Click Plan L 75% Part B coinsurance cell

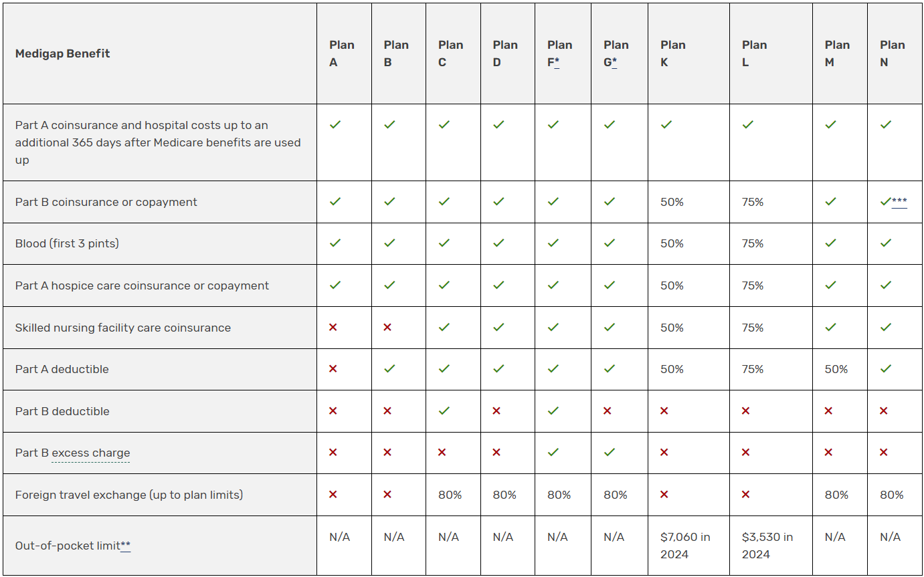753,202
